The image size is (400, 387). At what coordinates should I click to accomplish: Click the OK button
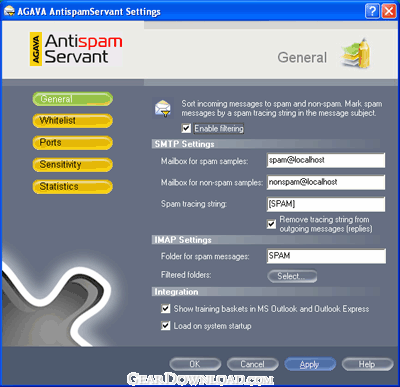coord(195,364)
